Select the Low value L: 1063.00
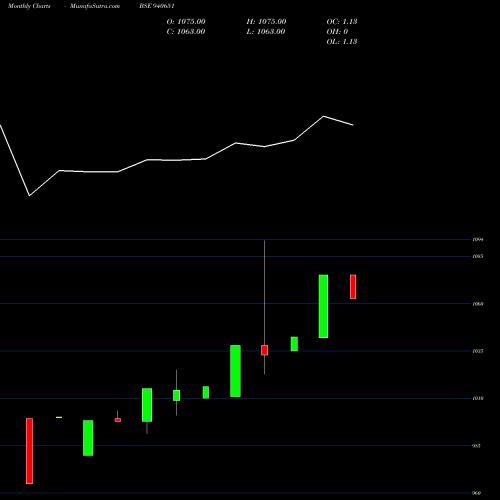Viewport: 500px width, 500px height. 266,32
